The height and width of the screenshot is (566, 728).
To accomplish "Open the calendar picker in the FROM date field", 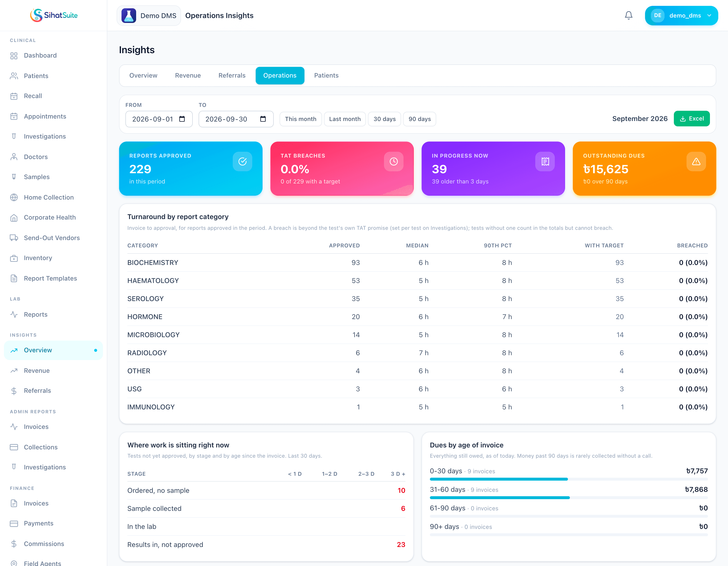I will tap(182, 119).
